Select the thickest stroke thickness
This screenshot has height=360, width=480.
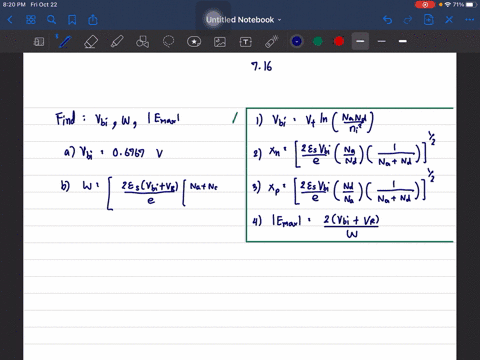coord(403,41)
